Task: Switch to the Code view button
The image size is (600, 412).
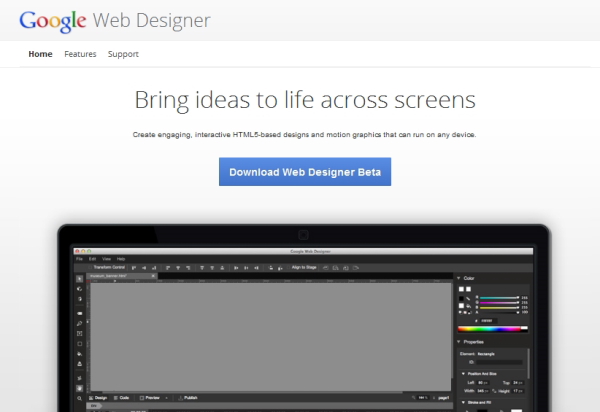Action: 121,397
